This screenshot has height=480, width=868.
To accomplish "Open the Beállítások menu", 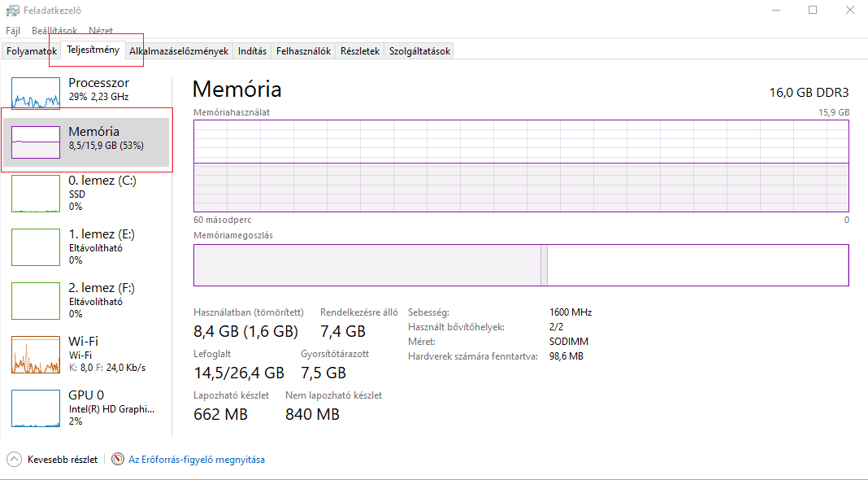I will tap(54, 31).
